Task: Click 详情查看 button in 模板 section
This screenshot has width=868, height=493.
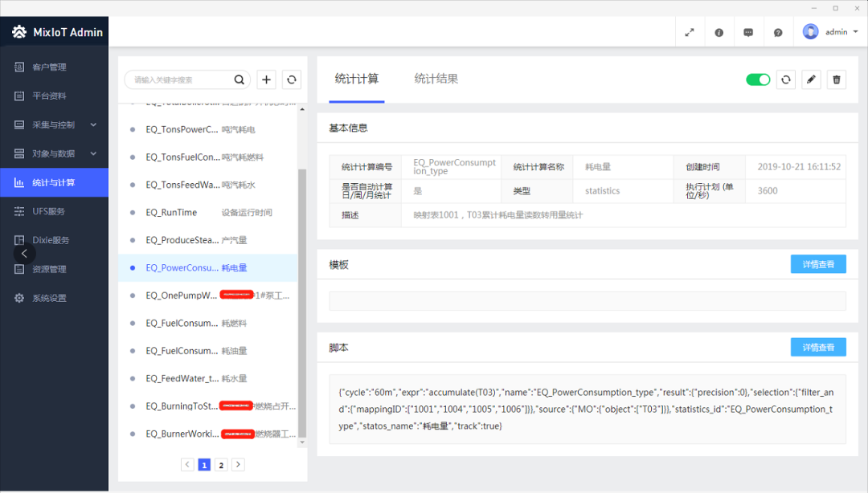Action: click(818, 264)
